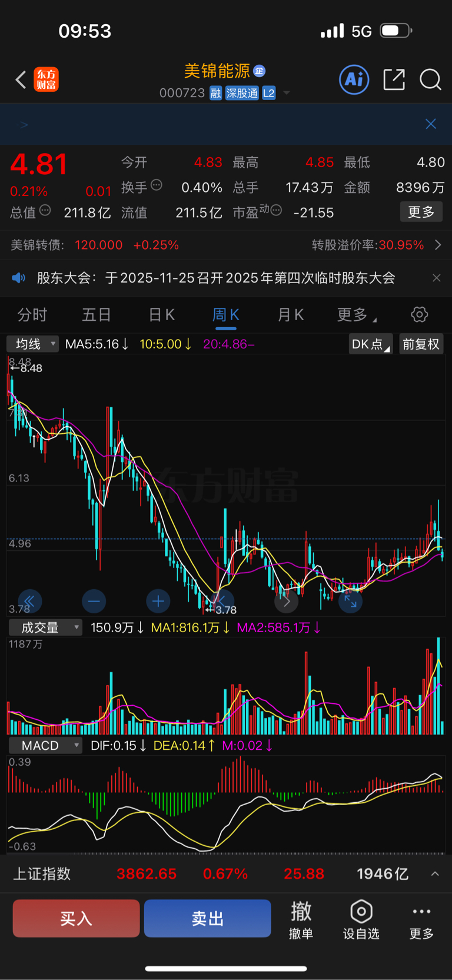
Task: Switch to 五日 tab
Action: click(x=97, y=315)
